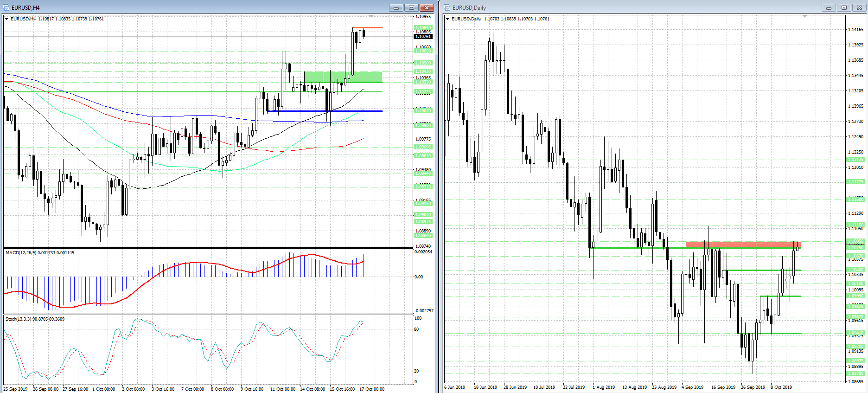The width and height of the screenshot is (868, 393).
Task: Click the 1.14165 price on Daily axis
Action: [x=855, y=30]
